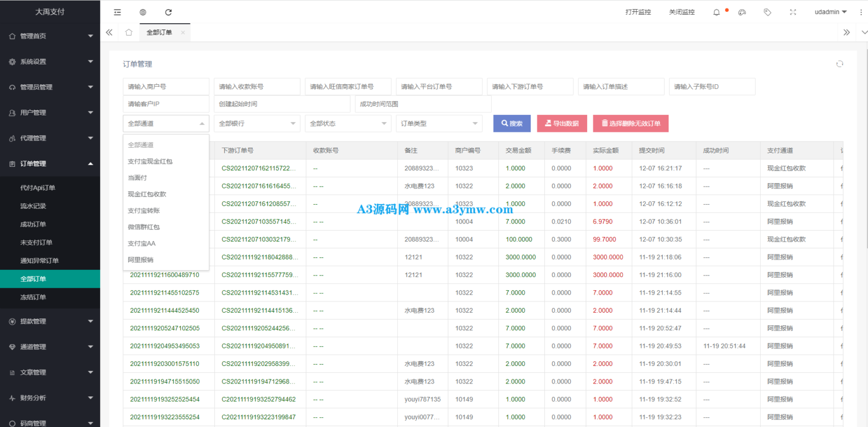Click the tag note icon in header
The image size is (868, 427).
tap(767, 12)
